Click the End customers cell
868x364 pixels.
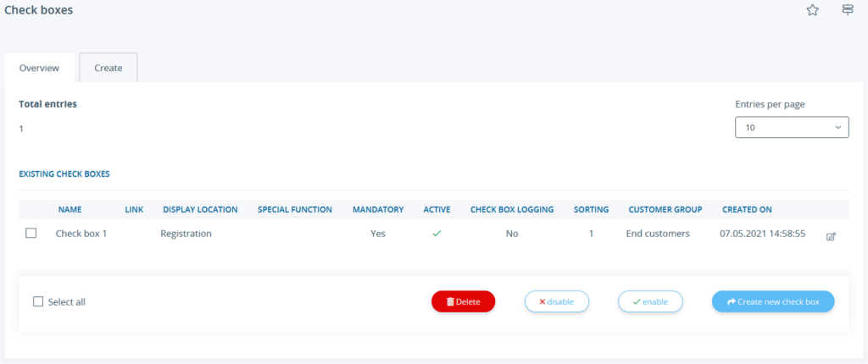click(x=658, y=234)
